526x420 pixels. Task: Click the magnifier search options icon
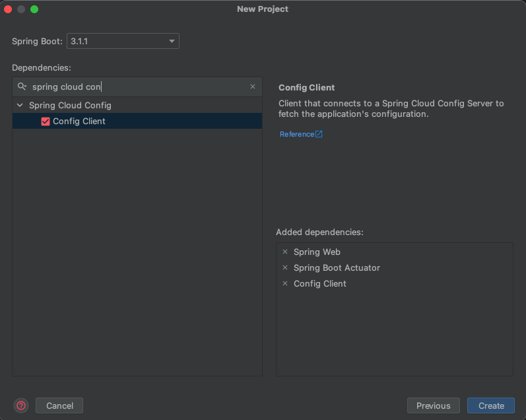(22, 87)
